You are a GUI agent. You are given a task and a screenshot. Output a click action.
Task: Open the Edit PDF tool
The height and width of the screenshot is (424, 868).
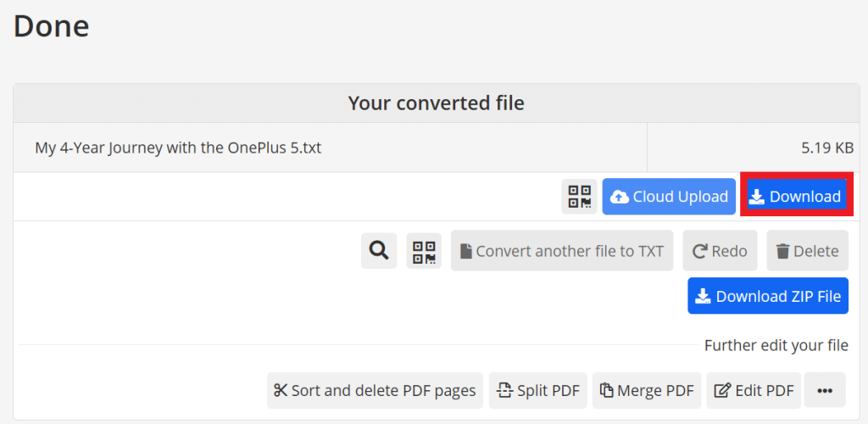(754, 391)
